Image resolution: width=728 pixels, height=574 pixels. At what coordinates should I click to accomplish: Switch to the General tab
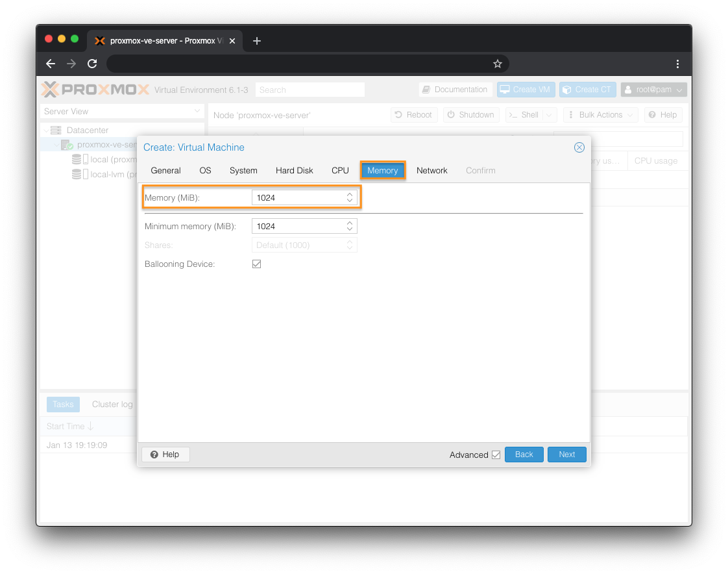click(165, 171)
